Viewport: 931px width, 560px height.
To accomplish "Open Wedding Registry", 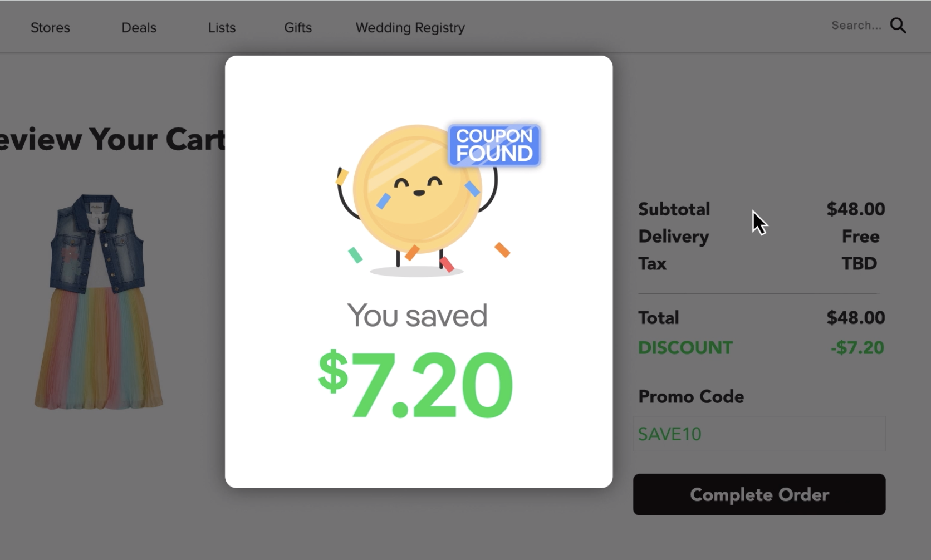I will tap(410, 27).
